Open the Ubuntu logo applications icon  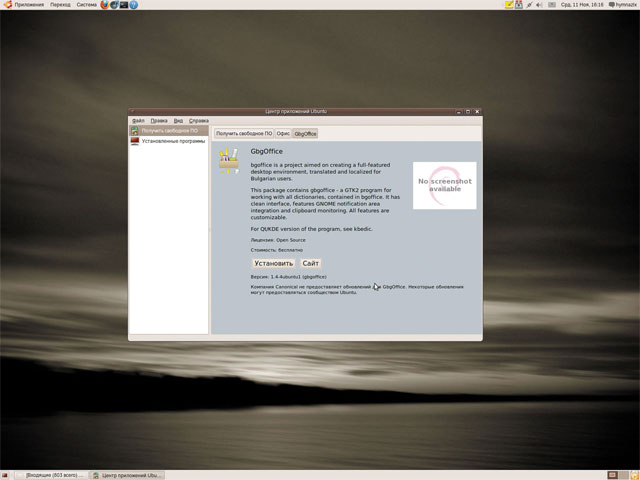pos(7,5)
